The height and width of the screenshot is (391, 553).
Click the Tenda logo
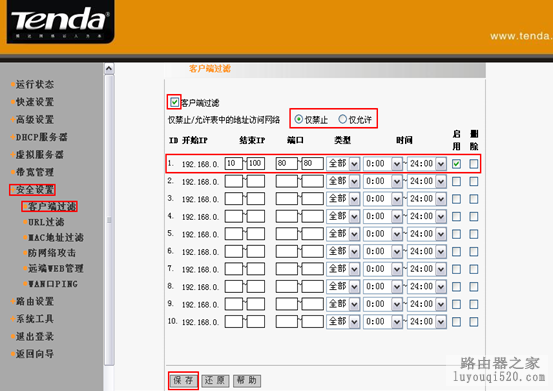coord(61,21)
